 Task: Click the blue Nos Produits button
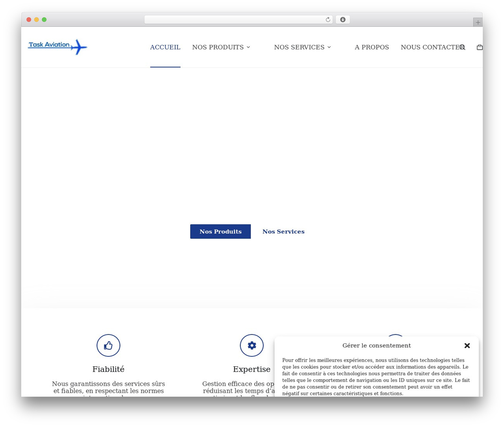220,232
